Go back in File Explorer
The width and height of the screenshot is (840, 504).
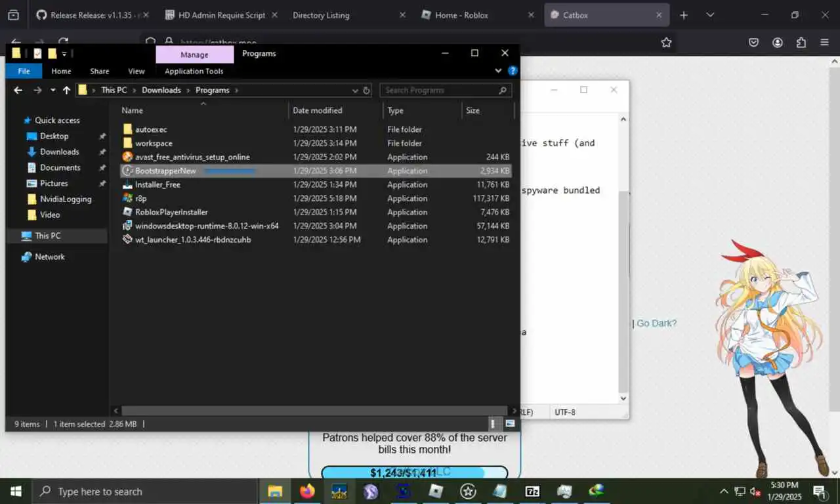[x=18, y=91]
